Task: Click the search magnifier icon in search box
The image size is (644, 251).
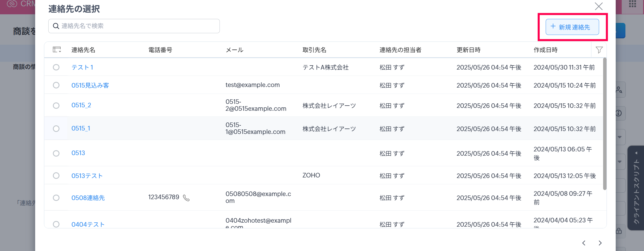Action: point(56,26)
